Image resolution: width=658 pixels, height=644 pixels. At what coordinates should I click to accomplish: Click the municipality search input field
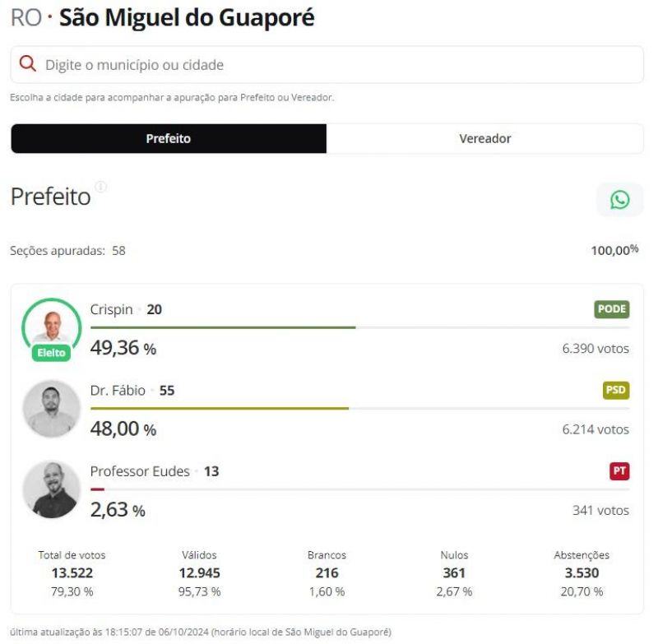click(x=329, y=63)
